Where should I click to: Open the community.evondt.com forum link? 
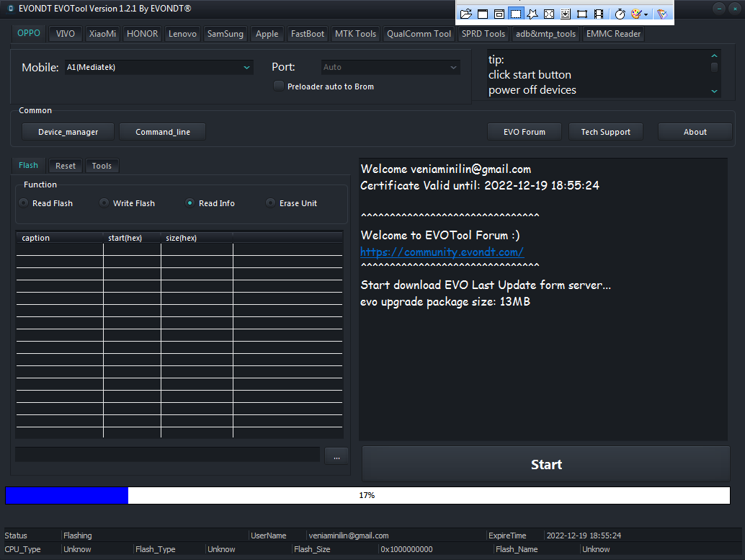click(x=442, y=252)
